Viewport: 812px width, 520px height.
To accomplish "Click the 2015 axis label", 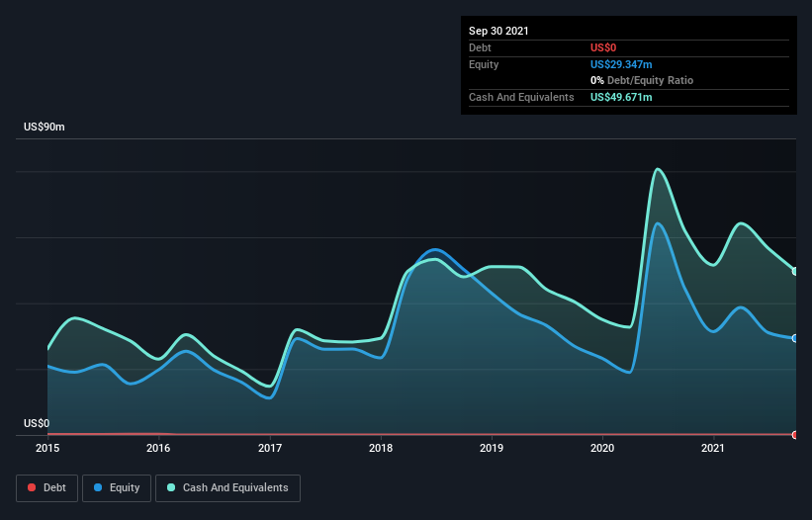I will [47, 448].
